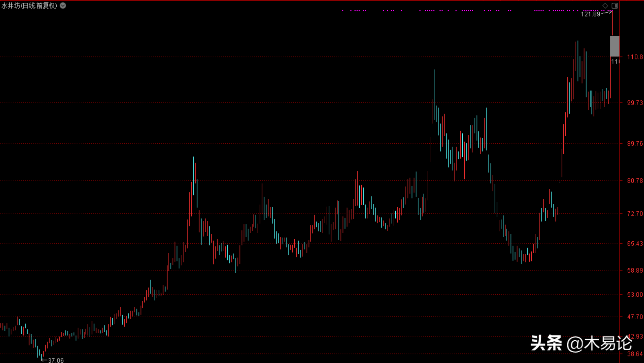This screenshot has height=363, width=644.
Task: Click the diamond icon at chart top-right
Action: click(x=605, y=5)
